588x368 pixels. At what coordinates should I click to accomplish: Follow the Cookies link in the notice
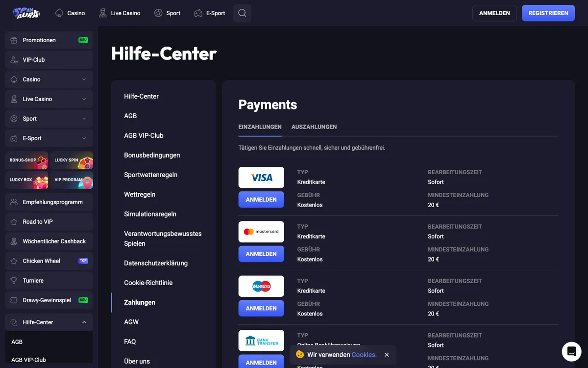[x=364, y=355]
